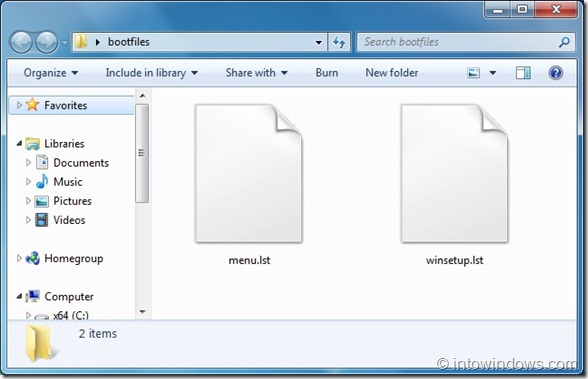Open the Include in library menu
Image resolution: width=588 pixels, height=379 pixels.
152,73
